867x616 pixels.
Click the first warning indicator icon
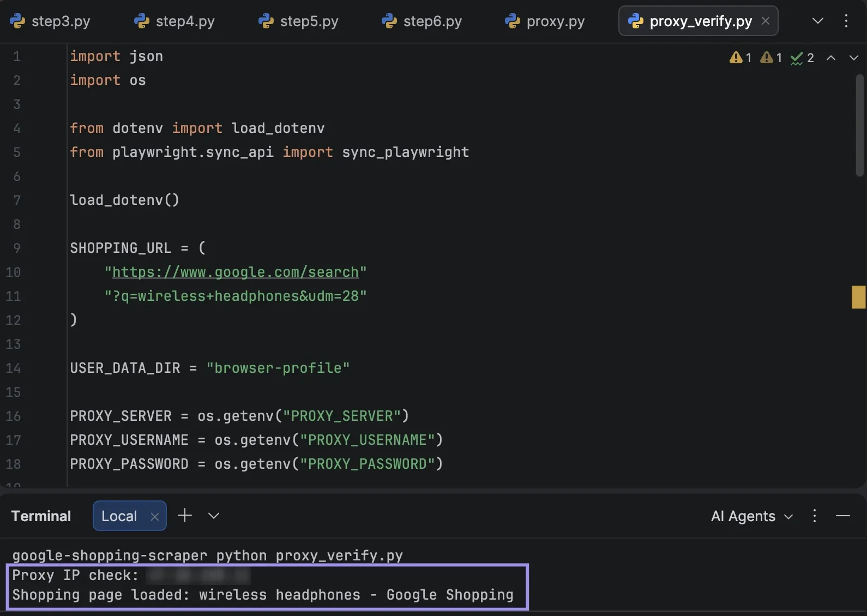pyautogui.click(x=736, y=57)
